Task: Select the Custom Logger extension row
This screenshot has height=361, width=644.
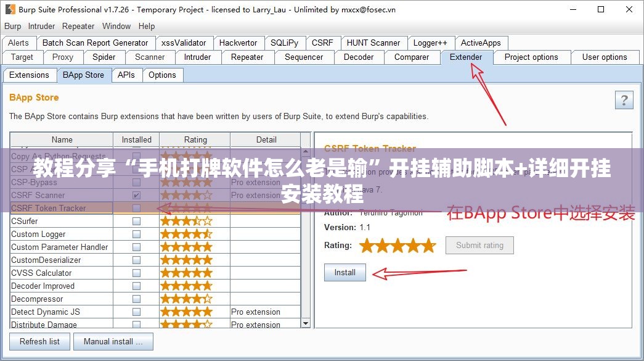Action: (155, 234)
